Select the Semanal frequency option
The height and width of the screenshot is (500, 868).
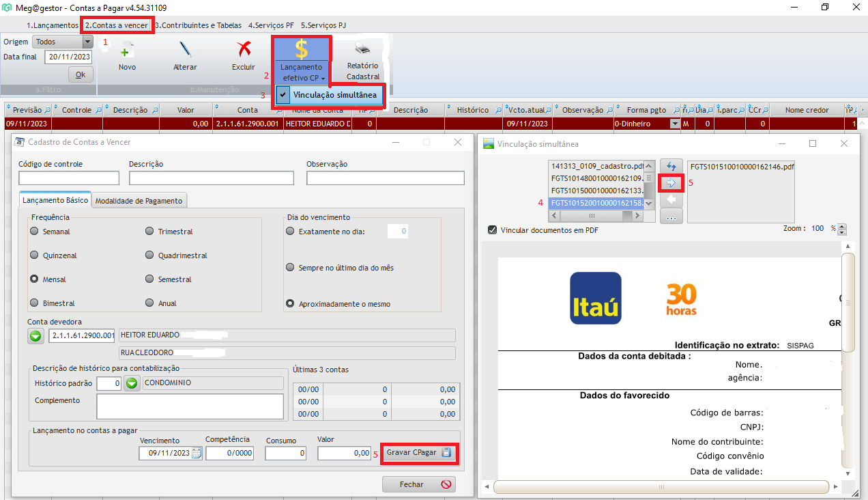pos(34,232)
